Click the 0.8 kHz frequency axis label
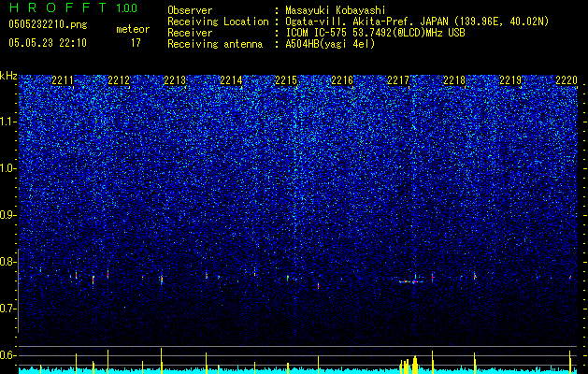 [8, 262]
